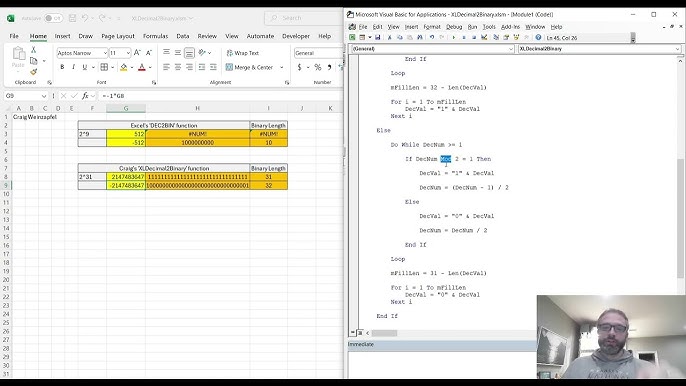The height and width of the screenshot is (386, 686).
Task: Apply bold formatting in Excel ribbon
Action: 62,67
